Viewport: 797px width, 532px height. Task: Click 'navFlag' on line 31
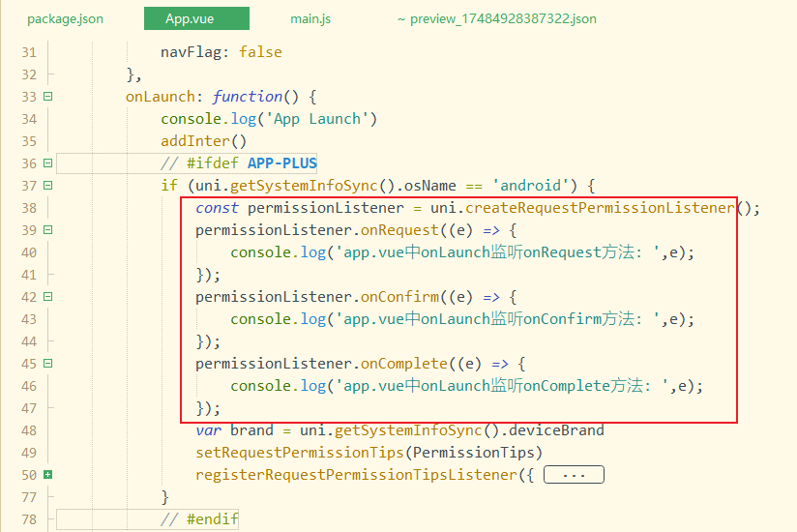[x=191, y=52]
